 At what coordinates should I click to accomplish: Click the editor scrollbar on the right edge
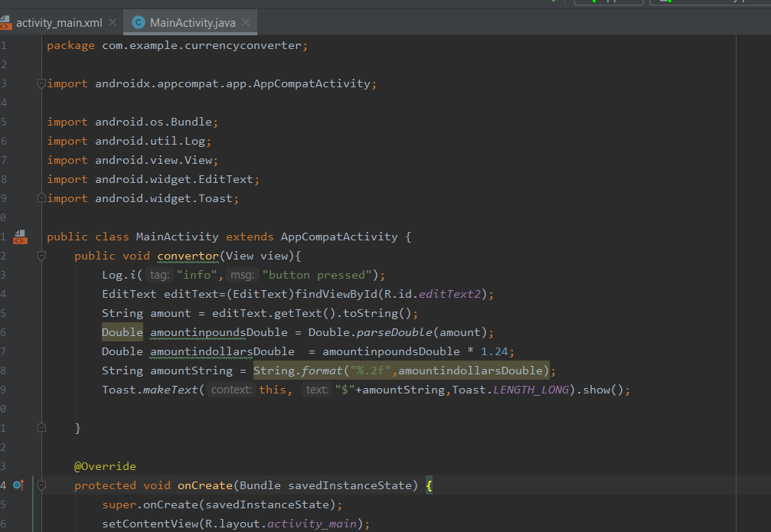click(767, 268)
